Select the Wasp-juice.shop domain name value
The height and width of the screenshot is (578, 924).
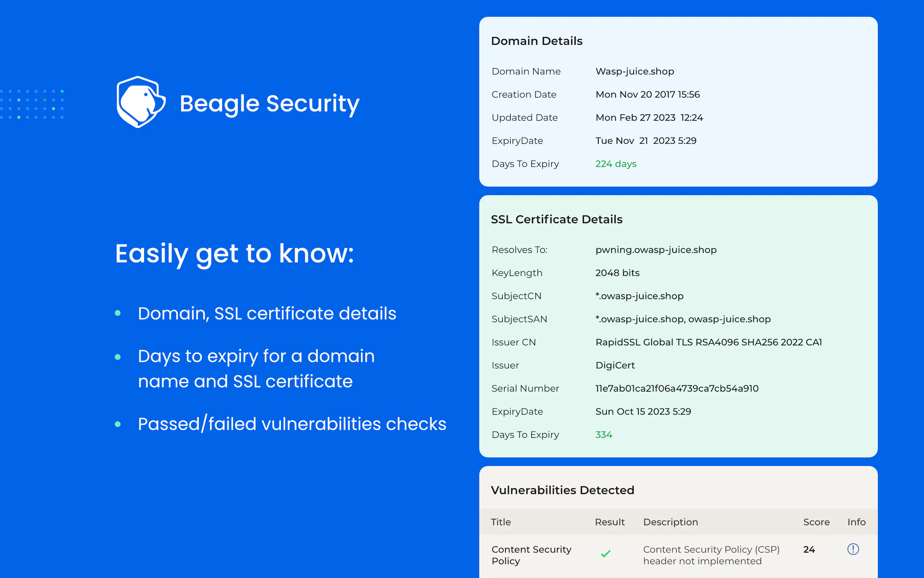634,71
